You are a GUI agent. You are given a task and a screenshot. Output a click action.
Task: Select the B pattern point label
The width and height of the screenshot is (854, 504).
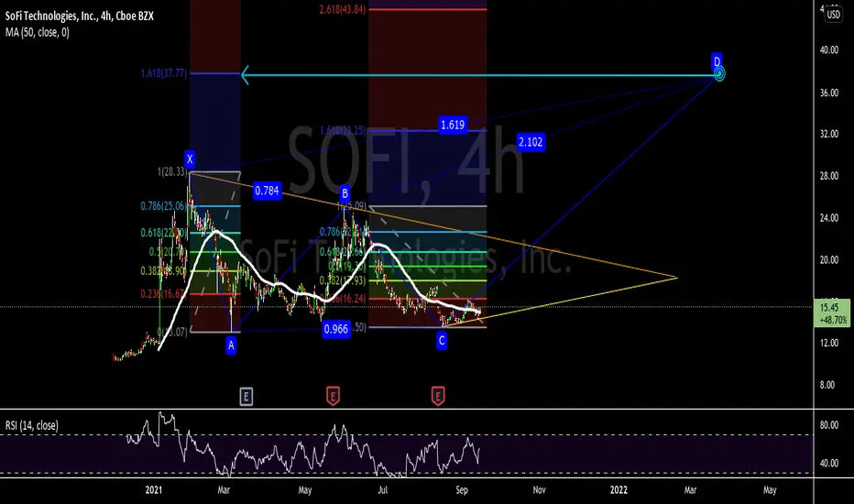coord(345,193)
